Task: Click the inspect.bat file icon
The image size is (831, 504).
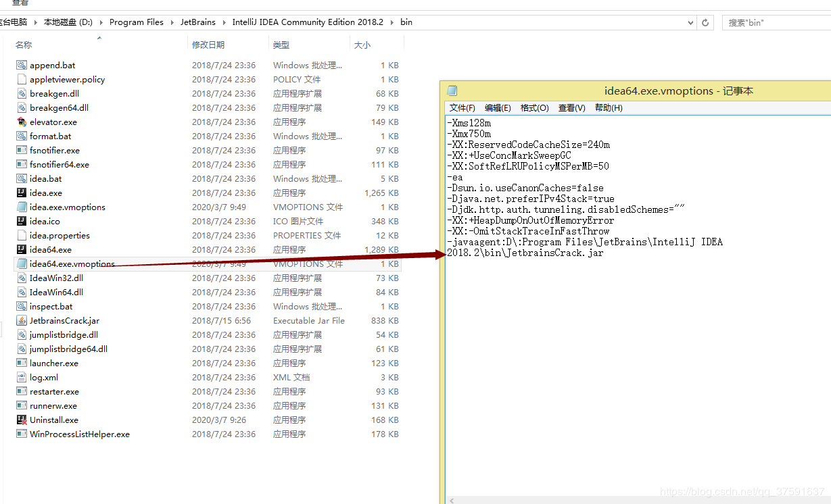Action: 22,307
